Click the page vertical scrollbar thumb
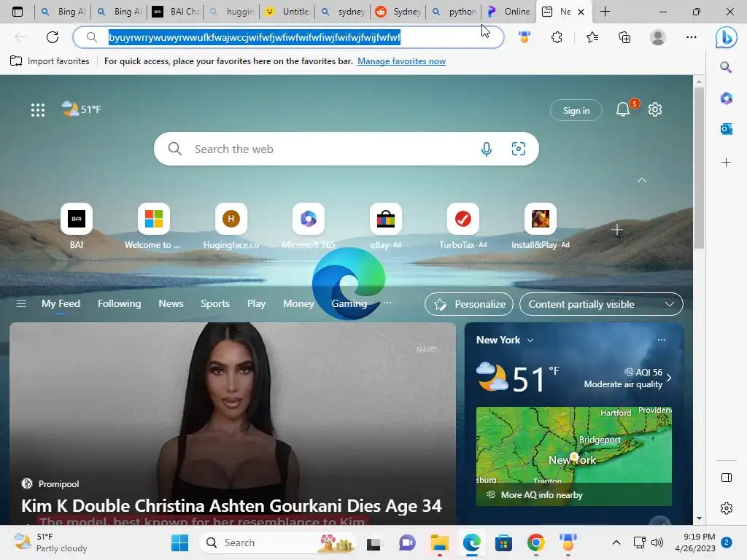The height and width of the screenshot is (560, 747). (699, 167)
